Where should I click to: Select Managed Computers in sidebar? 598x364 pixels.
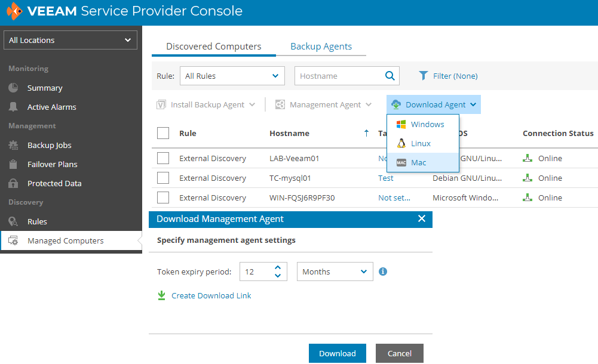coord(71,240)
